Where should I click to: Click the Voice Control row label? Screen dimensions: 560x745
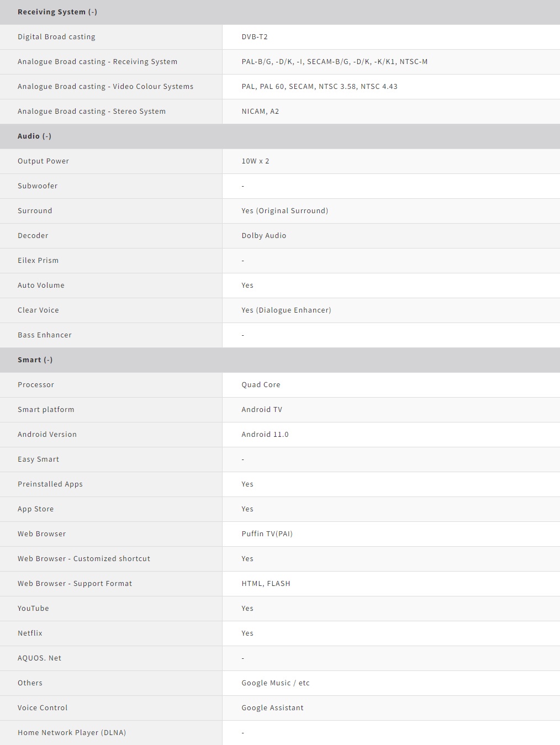pos(43,707)
